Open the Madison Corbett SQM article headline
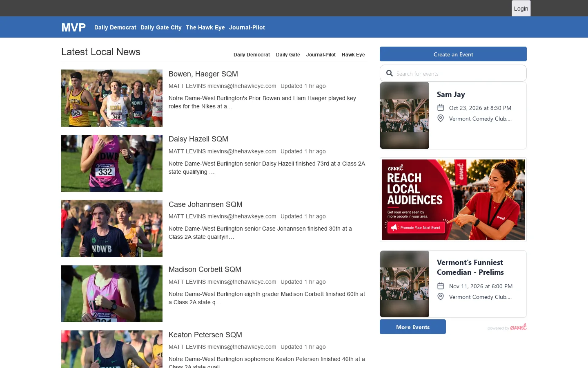Screen dimensions: 588x368 pyautogui.click(x=205, y=269)
